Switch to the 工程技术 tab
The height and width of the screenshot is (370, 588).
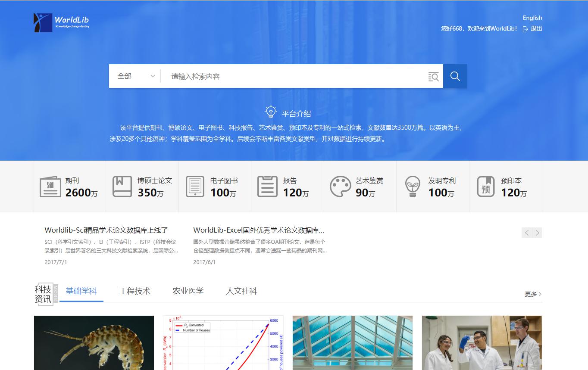click(x=134, y=291)
